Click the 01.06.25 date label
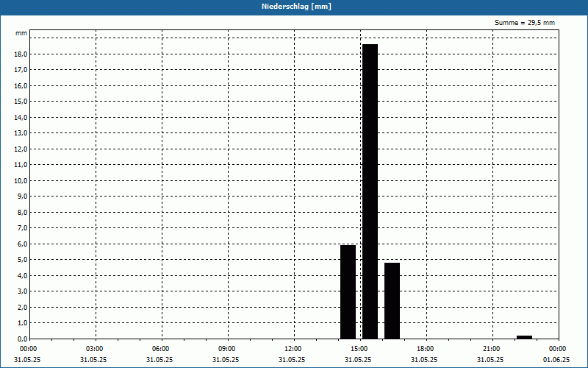This screenshot has width=588, height=368. 556,360
